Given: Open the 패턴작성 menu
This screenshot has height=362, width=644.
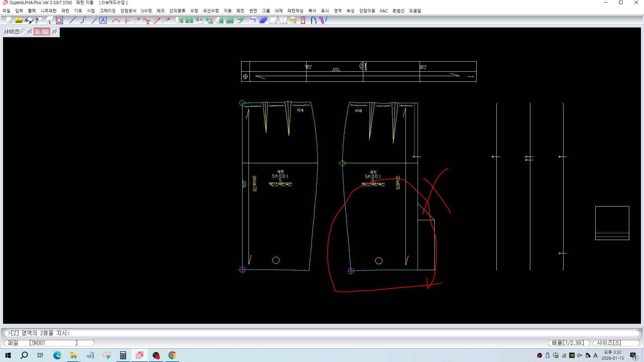Looking at the screenshot, I should click(295, 11).
